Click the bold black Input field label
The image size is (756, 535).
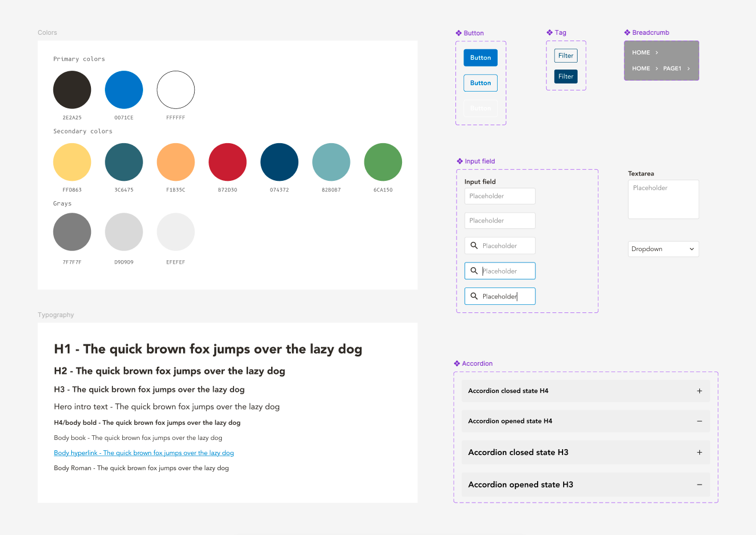click(x=480, y=182)
